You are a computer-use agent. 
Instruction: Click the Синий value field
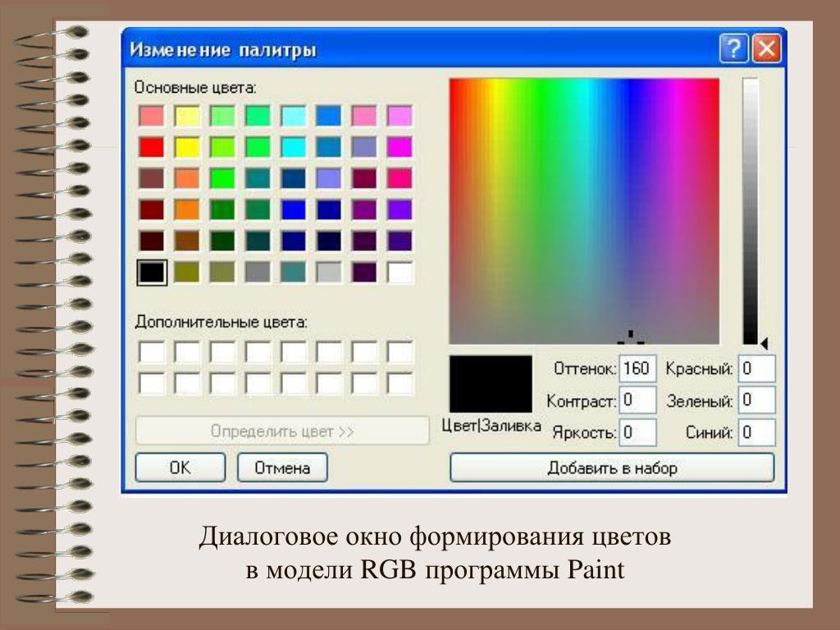coord(756,431)
